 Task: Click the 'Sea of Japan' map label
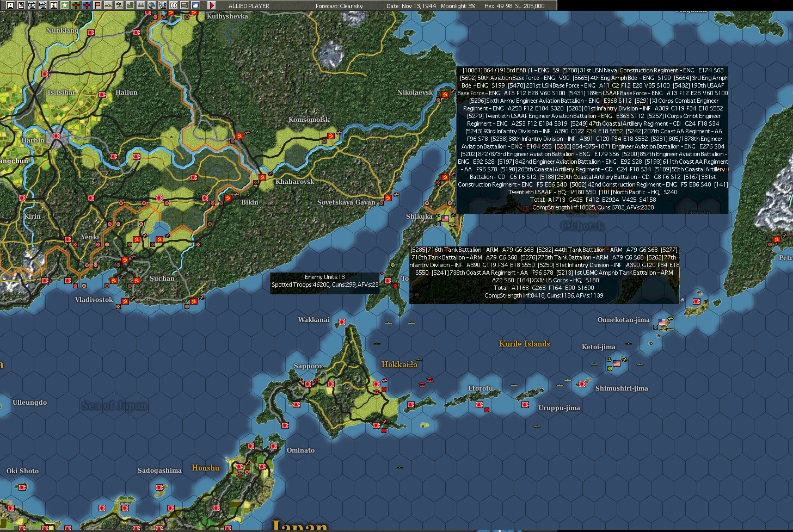[x=114, y=405]
